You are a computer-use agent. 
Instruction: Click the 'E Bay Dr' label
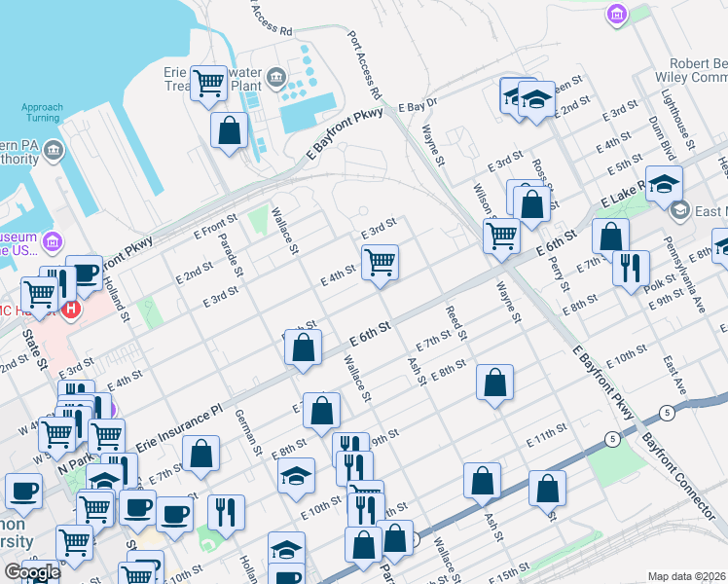click(418, 105)
